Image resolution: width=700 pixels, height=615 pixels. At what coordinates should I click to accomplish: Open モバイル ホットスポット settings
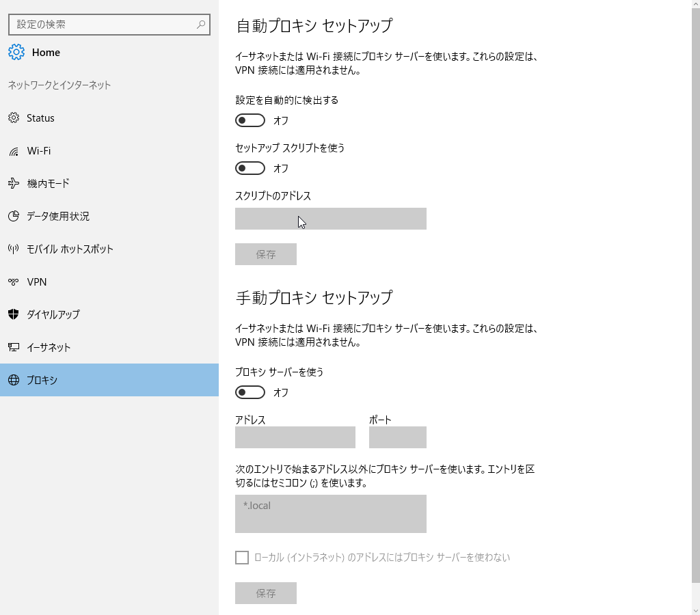pyautogui.click(x=109, y=249)
